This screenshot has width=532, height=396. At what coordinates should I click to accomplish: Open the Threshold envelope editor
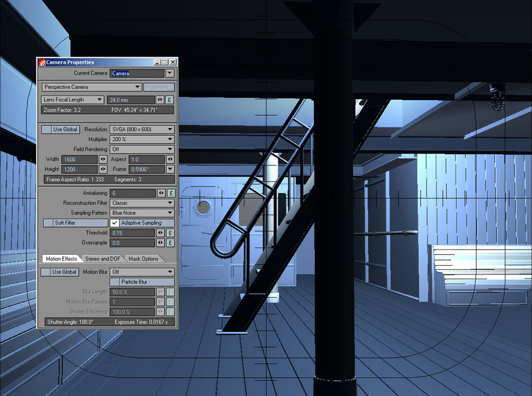coord(170,233)
